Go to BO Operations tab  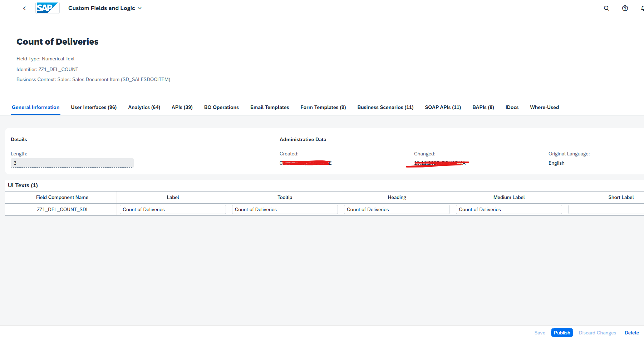[221, 107]
